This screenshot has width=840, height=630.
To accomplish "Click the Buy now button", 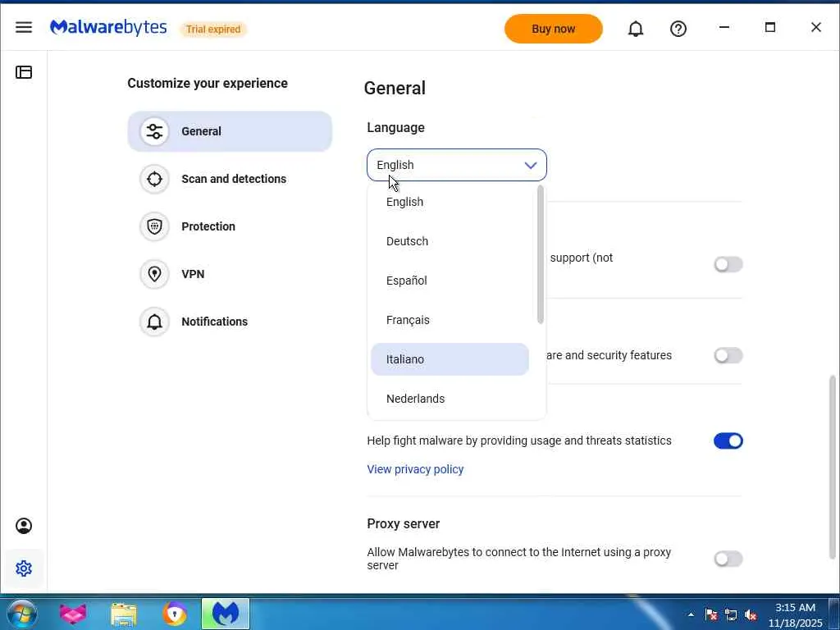I will (554, 29).
